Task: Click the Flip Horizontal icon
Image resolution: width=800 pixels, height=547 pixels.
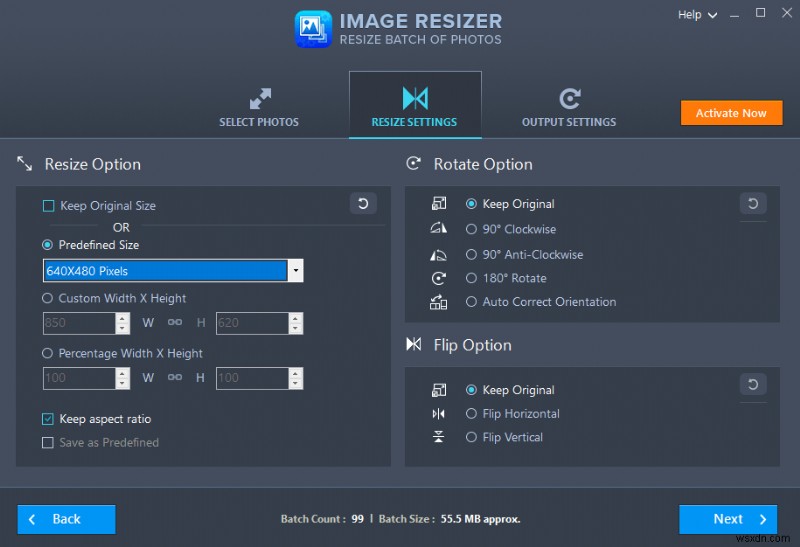Action: click(x=439, y=413)
